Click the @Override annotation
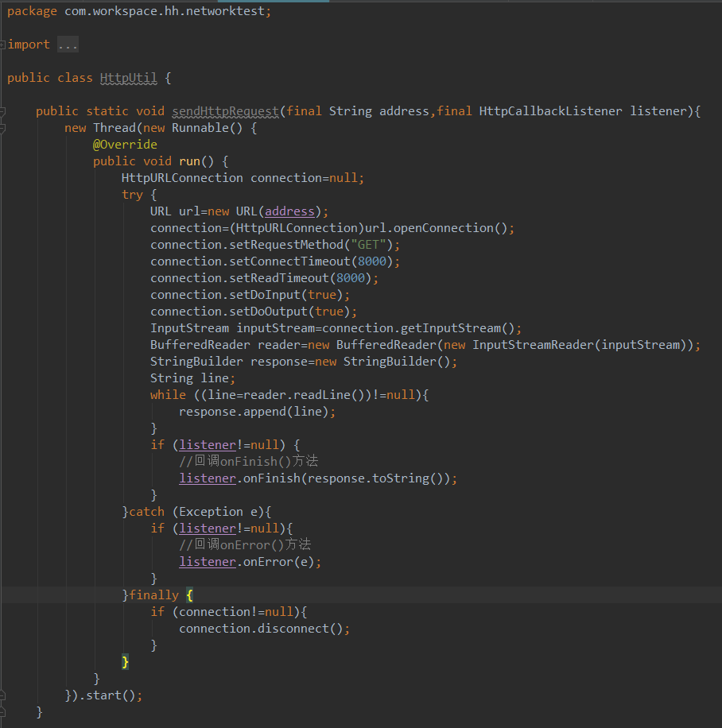722x728 pixels. (x=125, y=145)
